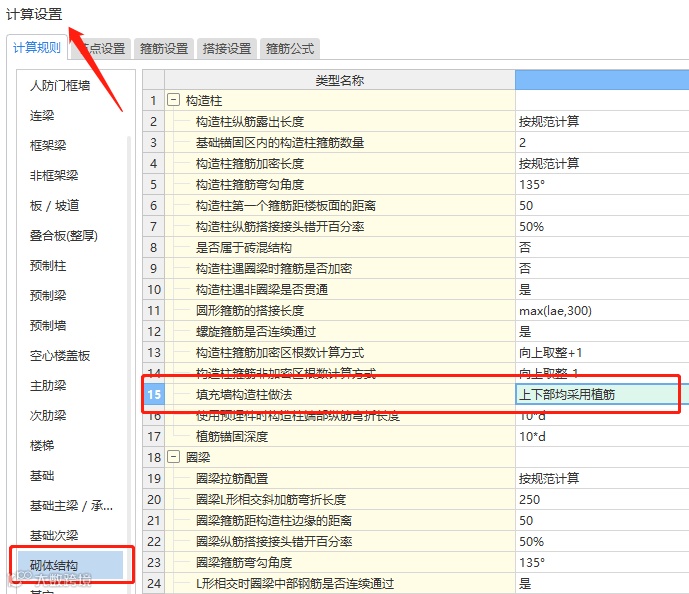The width and height of the screenshot is (689, 594).
Task: Click 10*d value for 植筋锚固深度
Action: point(602,437)
